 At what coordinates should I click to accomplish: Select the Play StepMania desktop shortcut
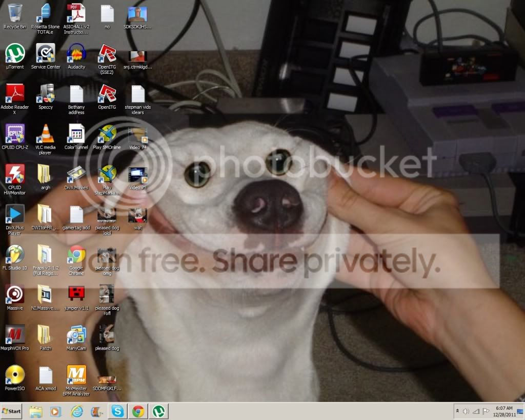[107, 174]
